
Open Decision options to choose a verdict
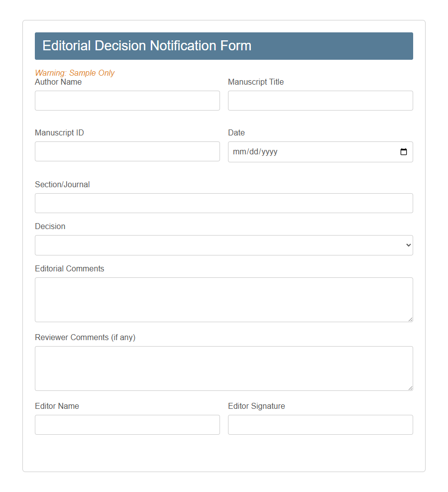click(224, 245)
